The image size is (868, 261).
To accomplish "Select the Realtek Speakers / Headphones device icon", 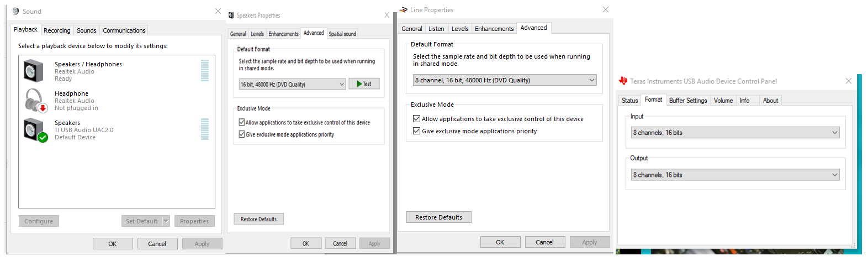I will coord(34,71).
